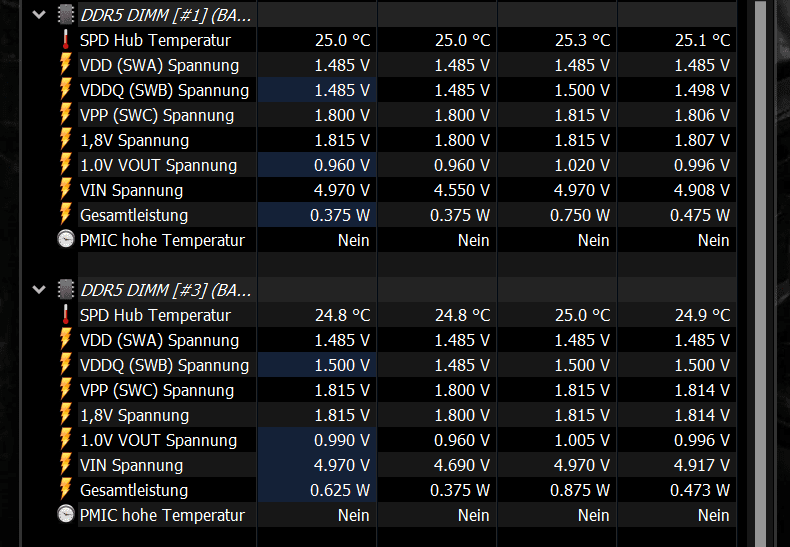Click the '25.3 °C' temperature value
The width and height of the screenshot is (790, 547).
582,40
